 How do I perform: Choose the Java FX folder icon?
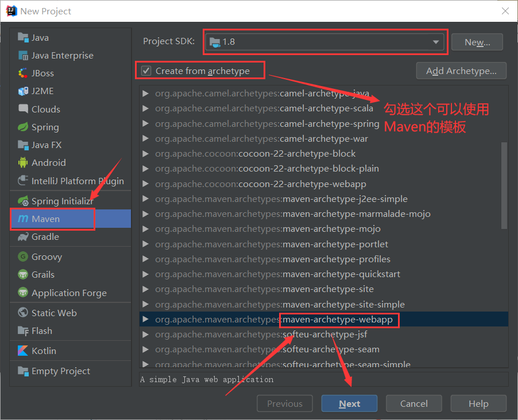tap(23, 145)
